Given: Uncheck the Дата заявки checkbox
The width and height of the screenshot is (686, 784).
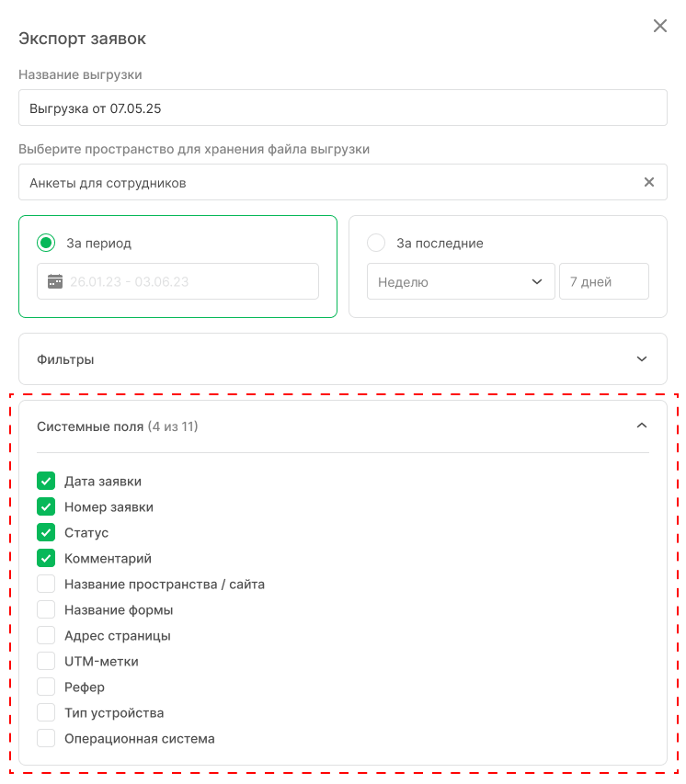Looking at the screenshot, I should point(46,481).
